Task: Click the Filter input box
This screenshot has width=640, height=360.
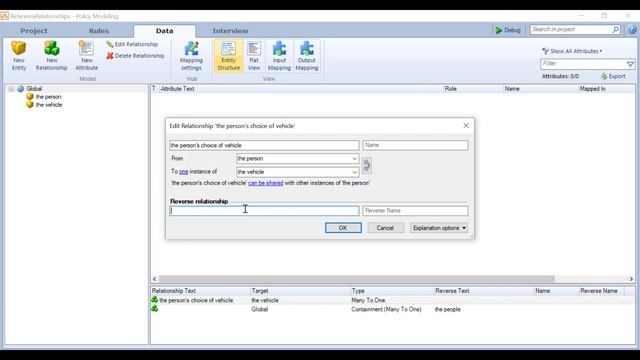Action: click(x=583, y=64)
